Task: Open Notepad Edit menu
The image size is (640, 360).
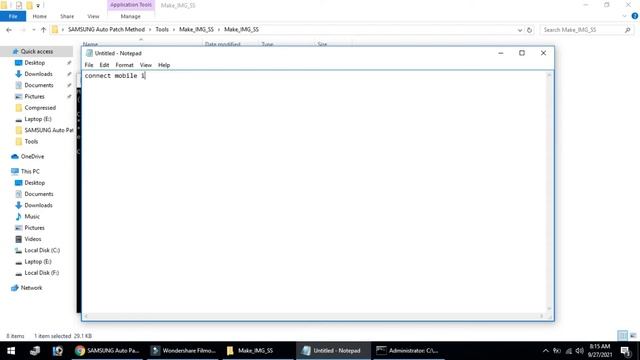Action: coord(104,65)
